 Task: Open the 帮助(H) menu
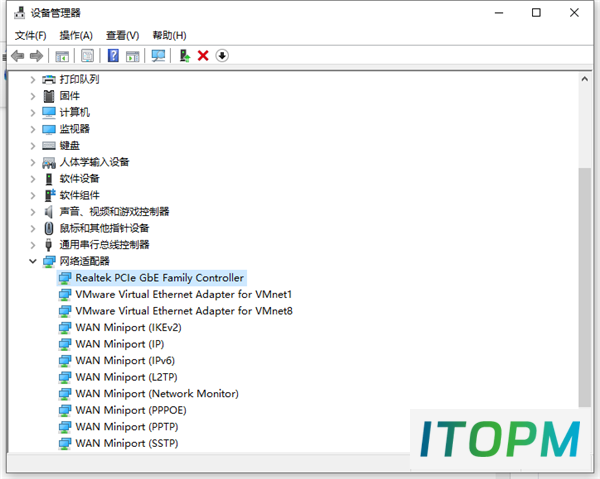click(x=169, y=36)
